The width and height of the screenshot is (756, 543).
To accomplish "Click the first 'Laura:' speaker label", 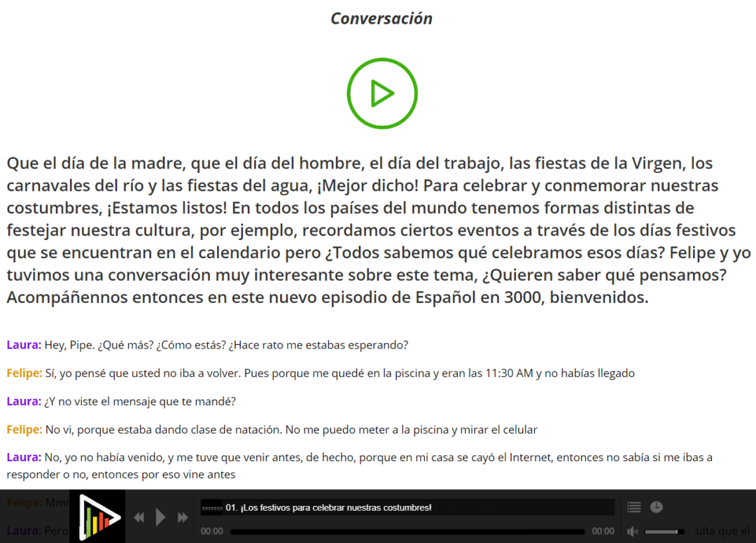I will 24,345.
